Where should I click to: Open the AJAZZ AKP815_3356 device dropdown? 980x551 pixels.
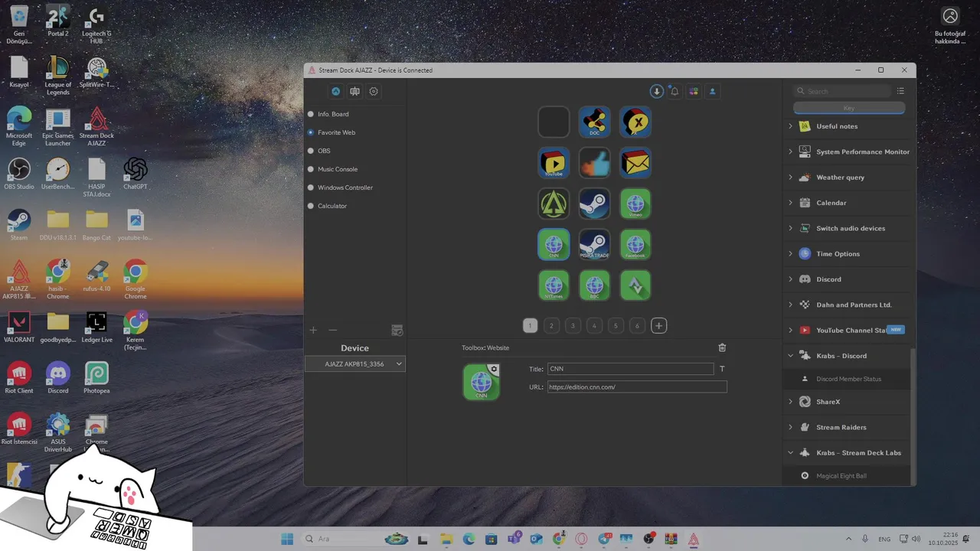(354, 364)
